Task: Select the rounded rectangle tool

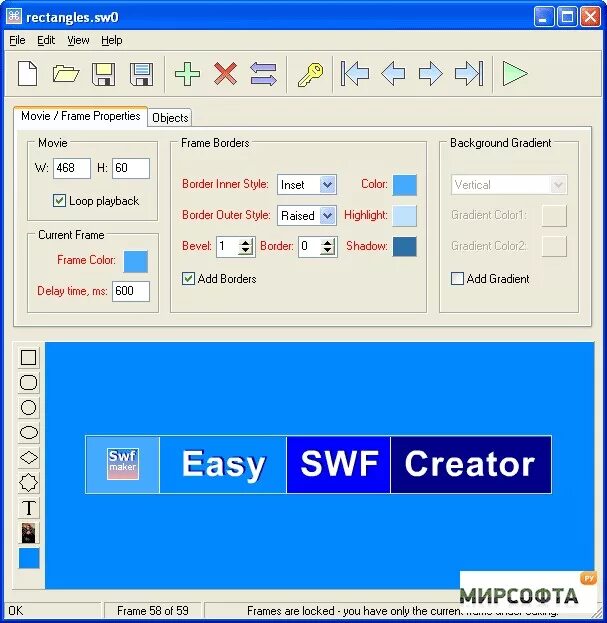Action: [29, 382]
